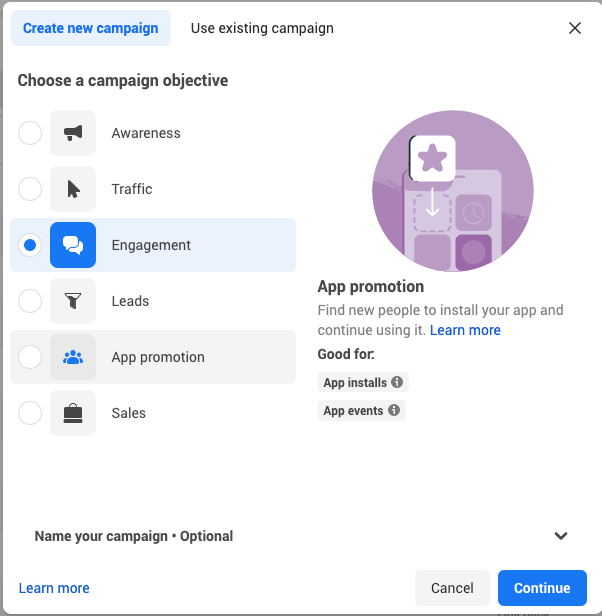Click the Engagement label text

151,245
